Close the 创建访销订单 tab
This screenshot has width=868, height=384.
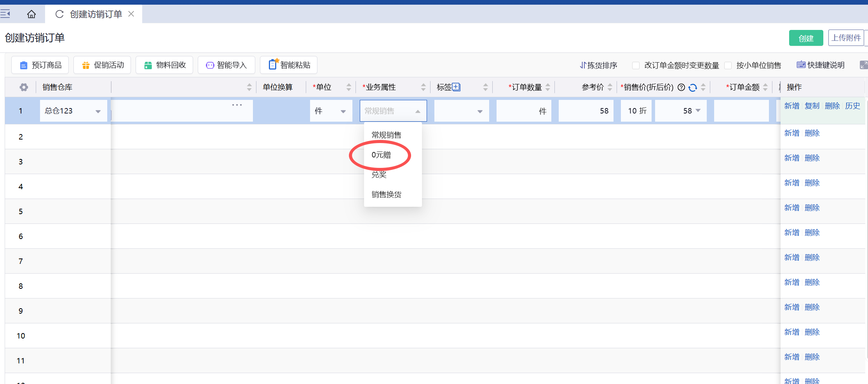pyautogui.click(x=131, y=14)
